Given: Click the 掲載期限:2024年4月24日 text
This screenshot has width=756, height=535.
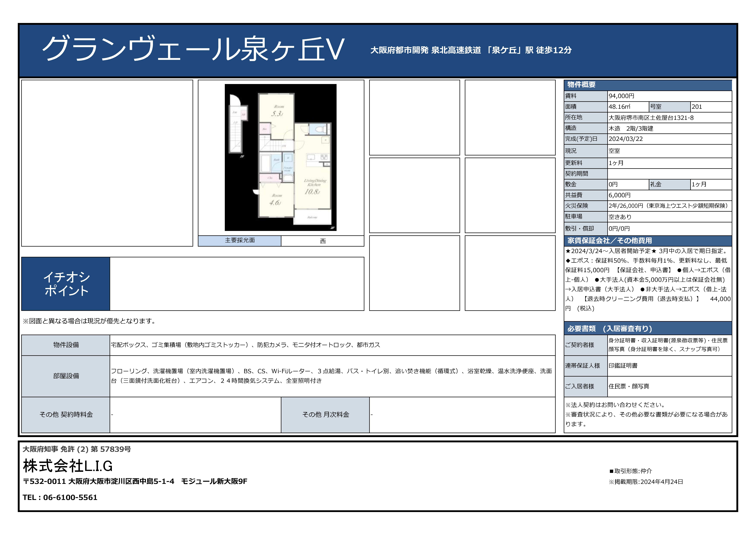Looking at the screenshot, I should click(646, 482).
